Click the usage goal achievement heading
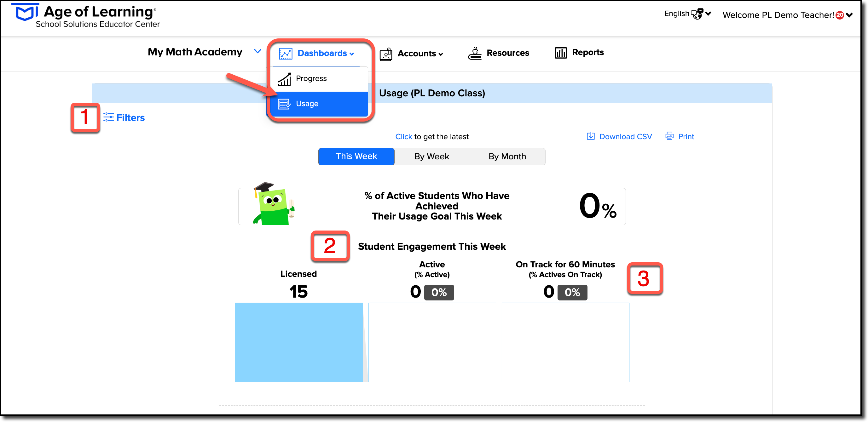 (437, 206)
